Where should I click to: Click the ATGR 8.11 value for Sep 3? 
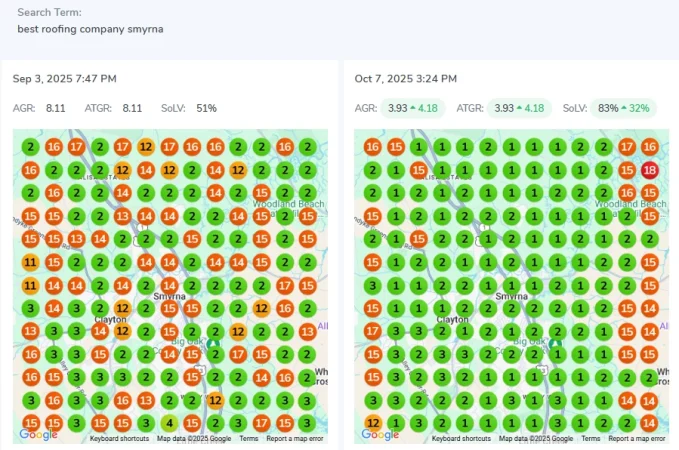132,108
